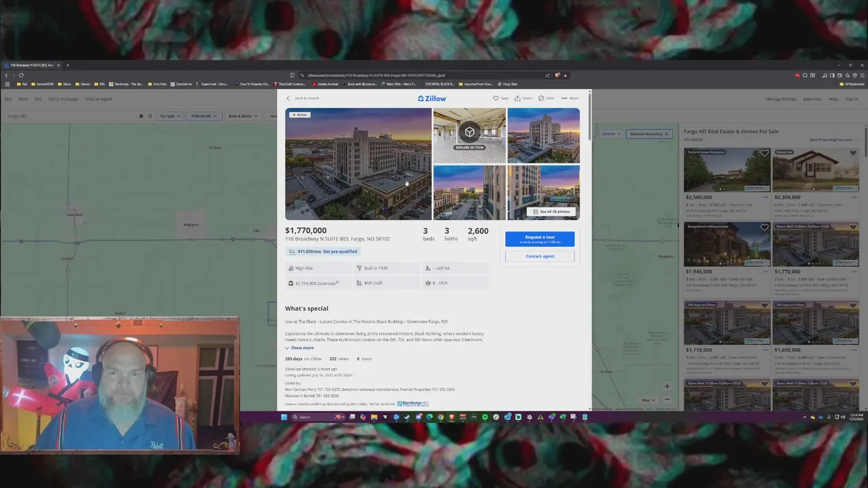Image resolution: width=868 pixels, height=488 pixels.
Task: Click the search magnifier next to Fargo, ND
Action: (149, 116)
